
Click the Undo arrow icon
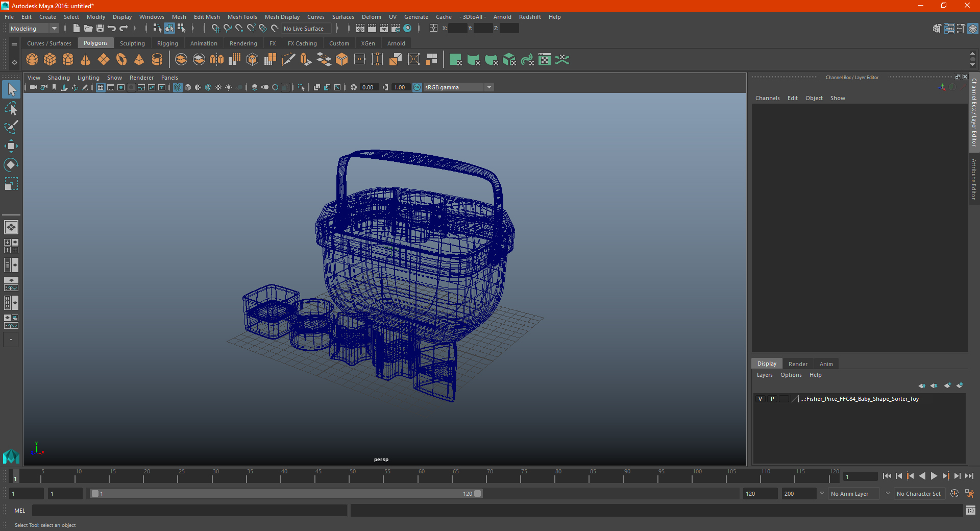pos(112,29)
